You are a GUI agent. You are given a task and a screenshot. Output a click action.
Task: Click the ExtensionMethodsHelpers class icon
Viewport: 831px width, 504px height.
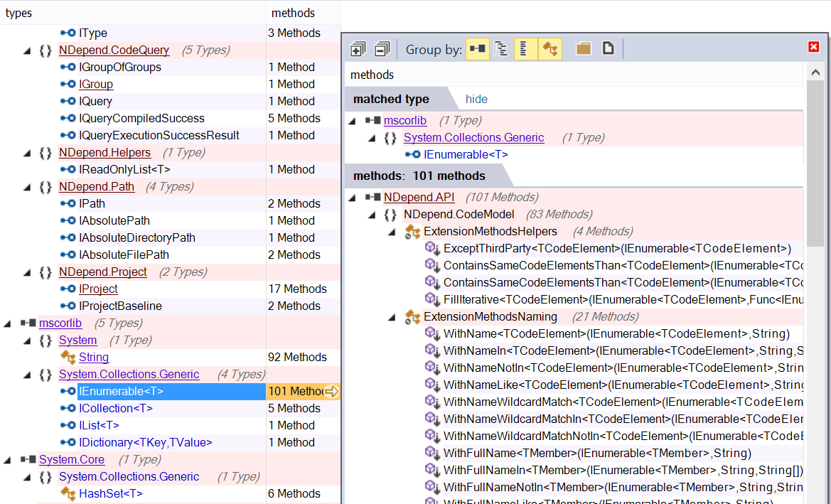tap(412, 232)
